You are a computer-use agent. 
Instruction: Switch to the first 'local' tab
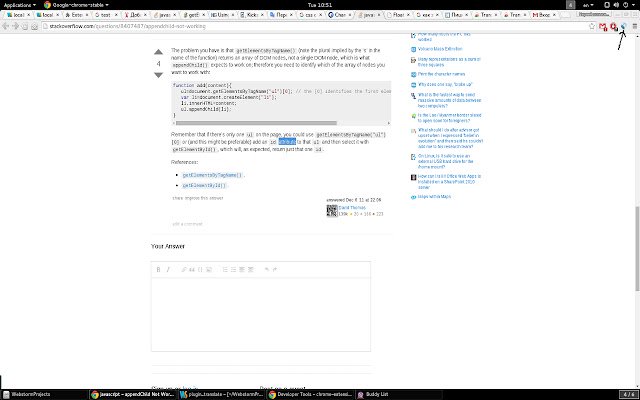click(x=18, y=15)
